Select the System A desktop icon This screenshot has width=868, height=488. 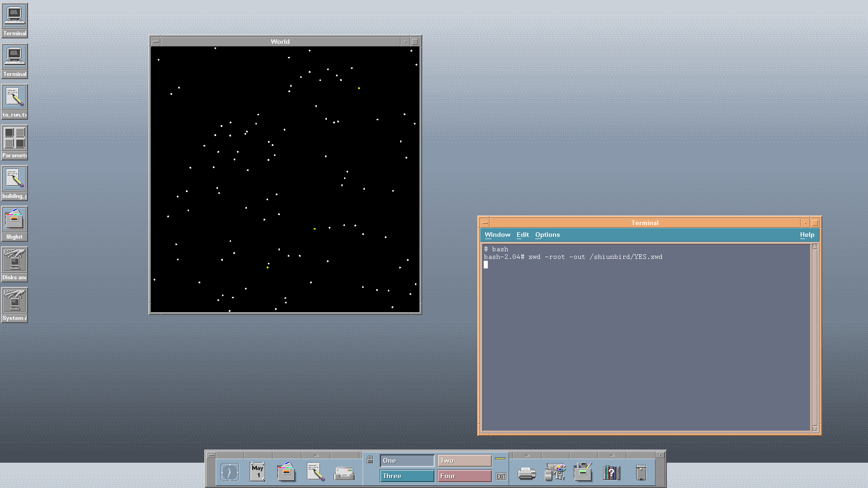pyautogui.click(x=14, y=305)
